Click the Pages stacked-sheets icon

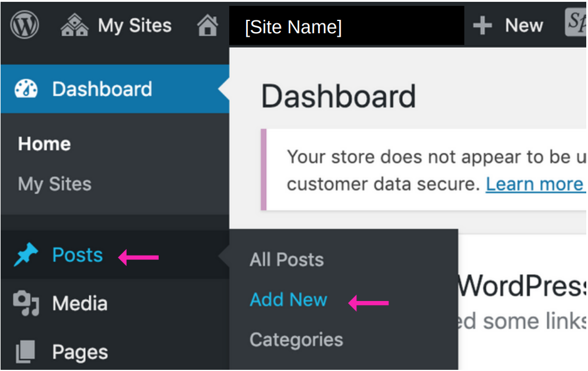(x=26, y=352)
